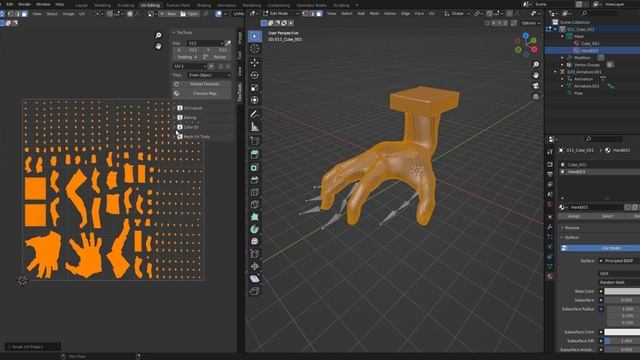
Task: Open the TexTools Size 512 dropdown
Action: click(205, 43)
